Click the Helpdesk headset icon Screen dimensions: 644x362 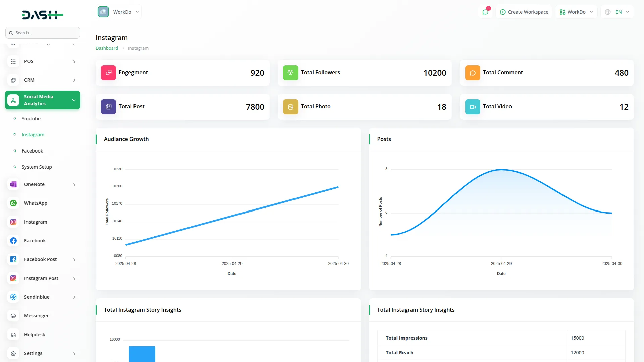click(13, 334)
